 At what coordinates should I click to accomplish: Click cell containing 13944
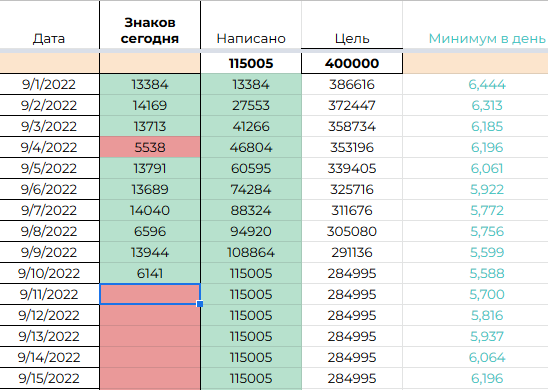[x=150, y=252]
